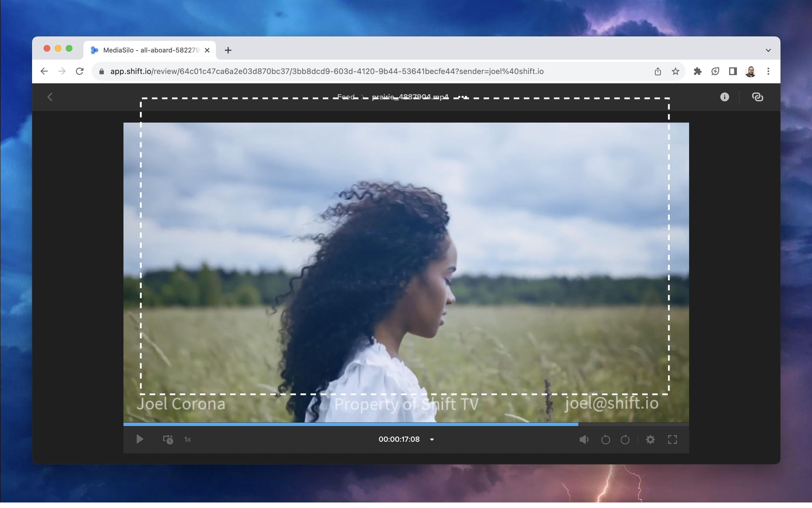
Task: Open a new browser tab
Action: pyautogui.click(x=228, y=51)
